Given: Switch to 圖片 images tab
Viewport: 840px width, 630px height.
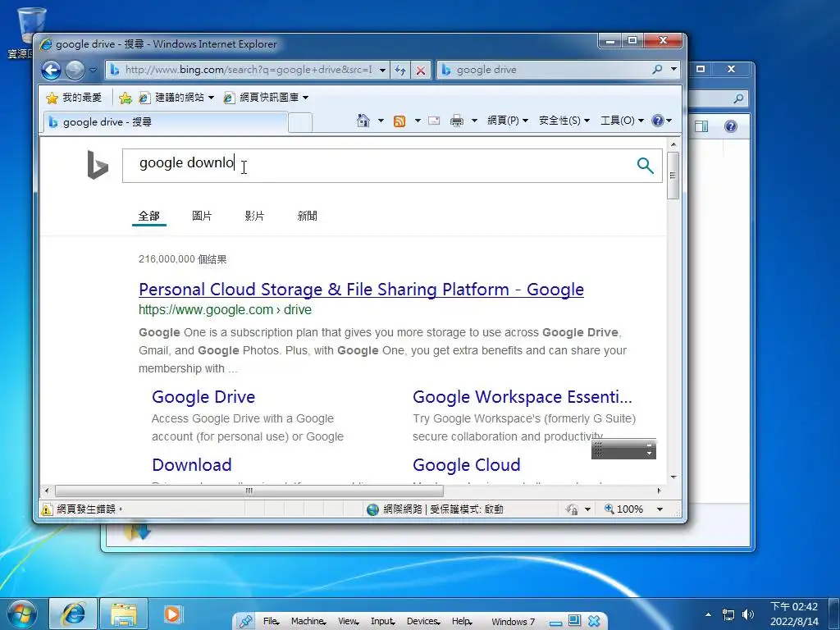Looking at the screenshot, I should (202, 216).
